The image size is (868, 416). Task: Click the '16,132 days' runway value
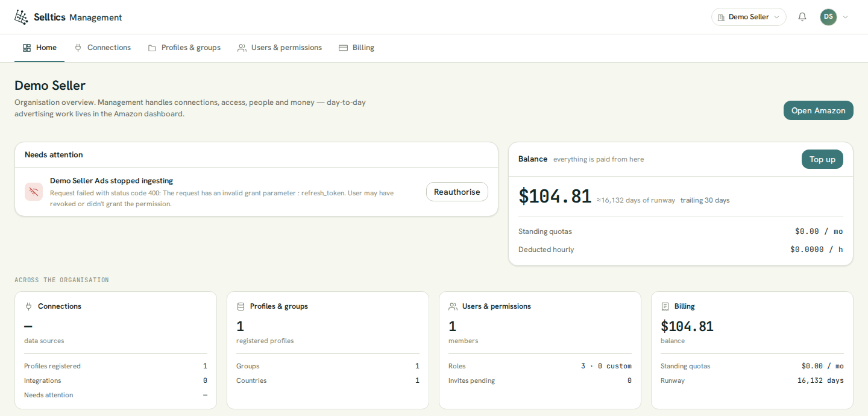[x=820, y=380]
